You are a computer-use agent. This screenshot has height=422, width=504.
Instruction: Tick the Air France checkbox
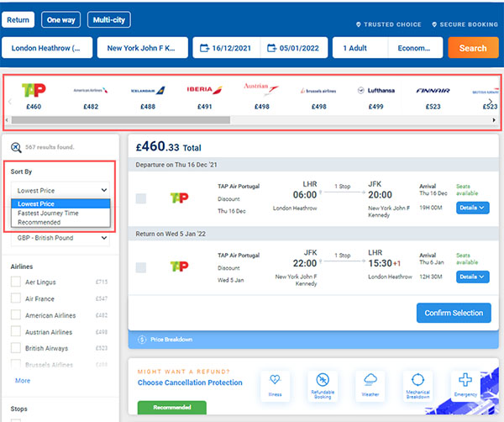point(16,298)
